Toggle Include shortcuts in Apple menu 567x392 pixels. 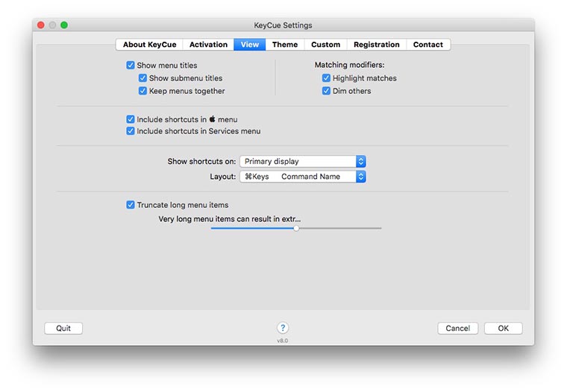point(131,119)
